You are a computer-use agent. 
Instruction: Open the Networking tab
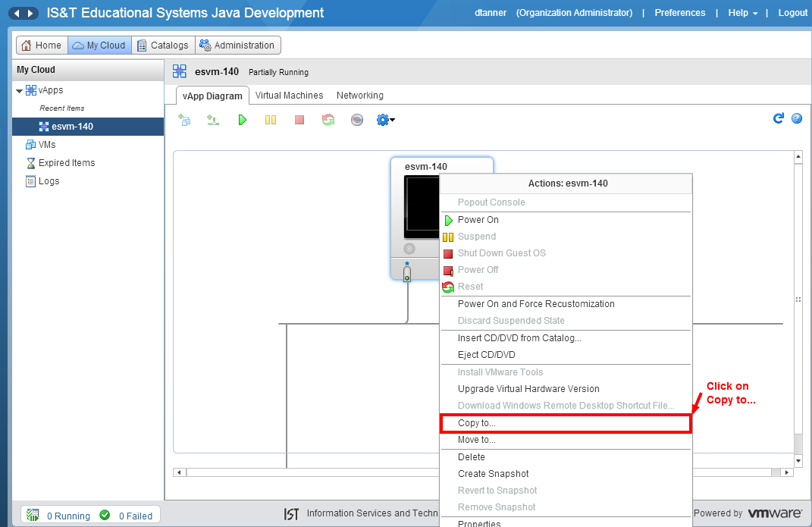pyautogui.click(x=360, y=96)
